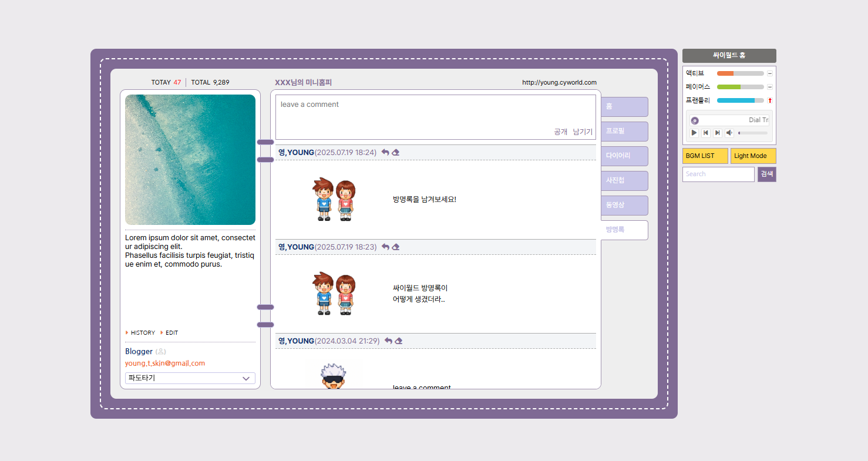Click the Blogger label
The height and width of the screenshot is (461, 868).
139,352
